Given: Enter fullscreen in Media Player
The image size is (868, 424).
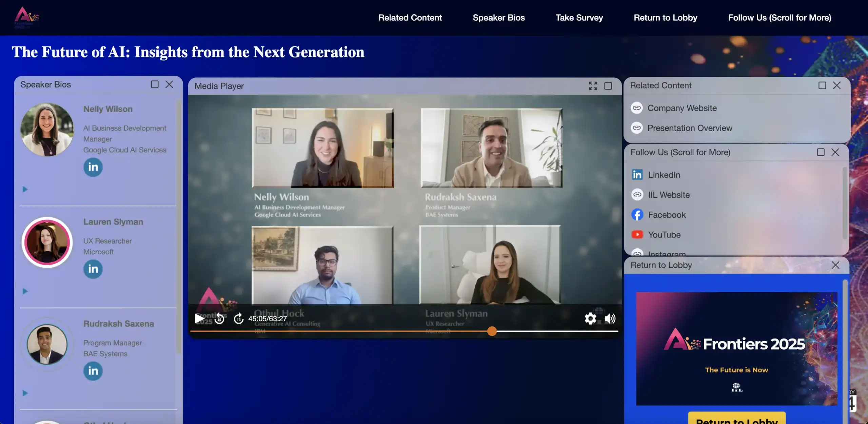Looking at the screenshot, I should [x=593, y=86].
